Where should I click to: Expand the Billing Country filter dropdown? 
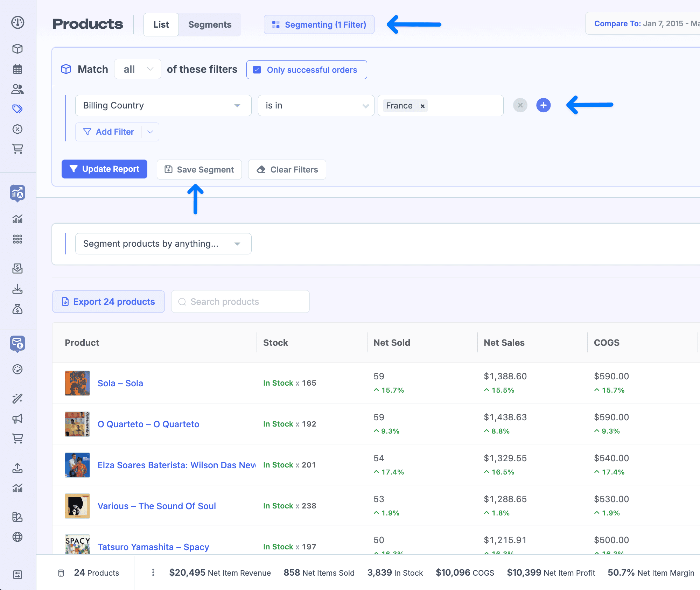163,105
